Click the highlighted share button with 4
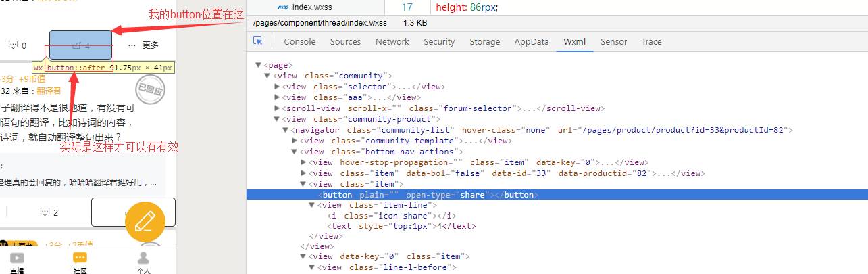Viewport: 868px width, 274px height. click(x=81, y=45)
